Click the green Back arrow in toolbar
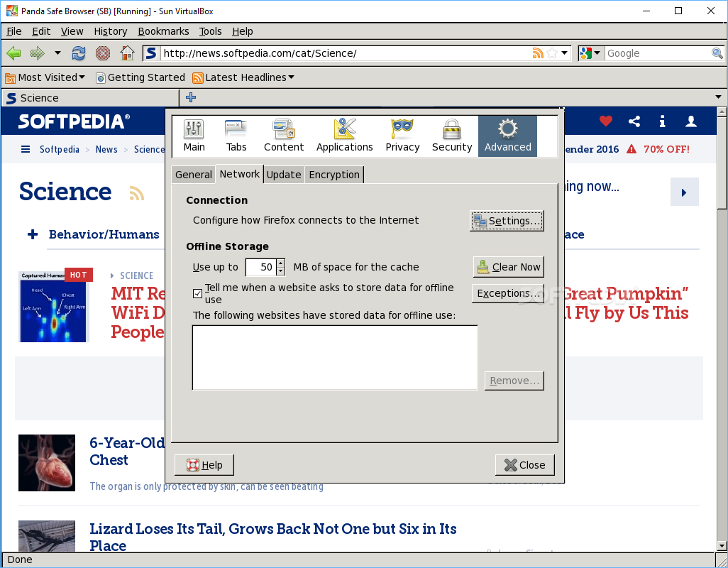This screenshot has height=568, width=728. [14, 53]
